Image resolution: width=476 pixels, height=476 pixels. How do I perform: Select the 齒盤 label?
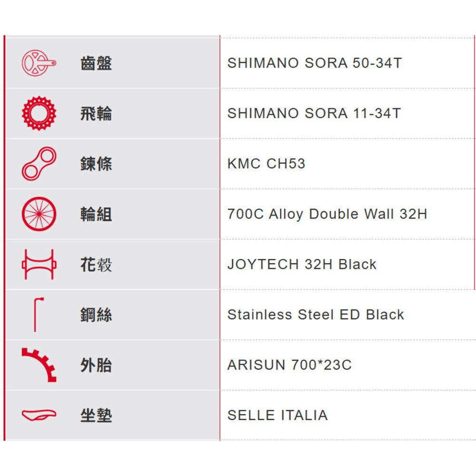pyautogui.click(x=96, y=63)
